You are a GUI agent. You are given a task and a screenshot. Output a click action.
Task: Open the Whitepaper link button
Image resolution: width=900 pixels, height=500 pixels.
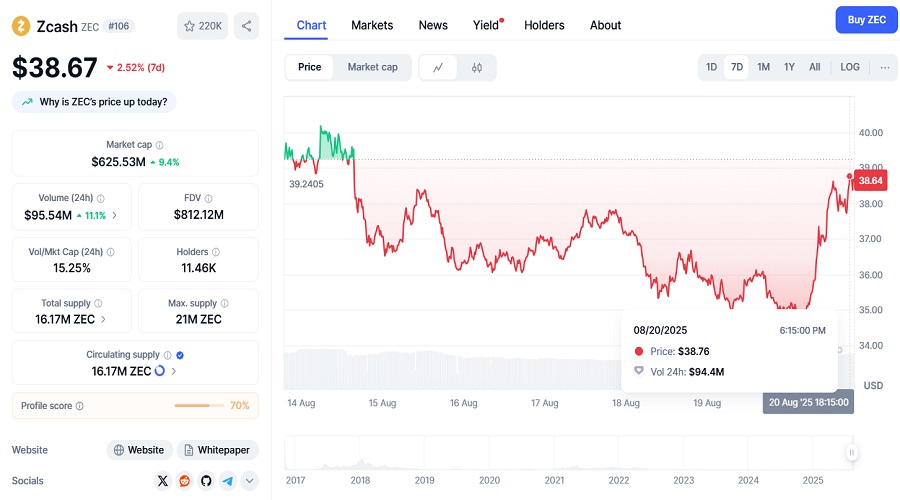(x=218, y=450)
